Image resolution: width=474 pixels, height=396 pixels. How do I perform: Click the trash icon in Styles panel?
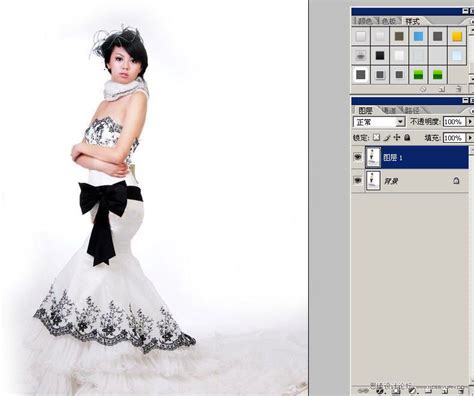[458, 89]
